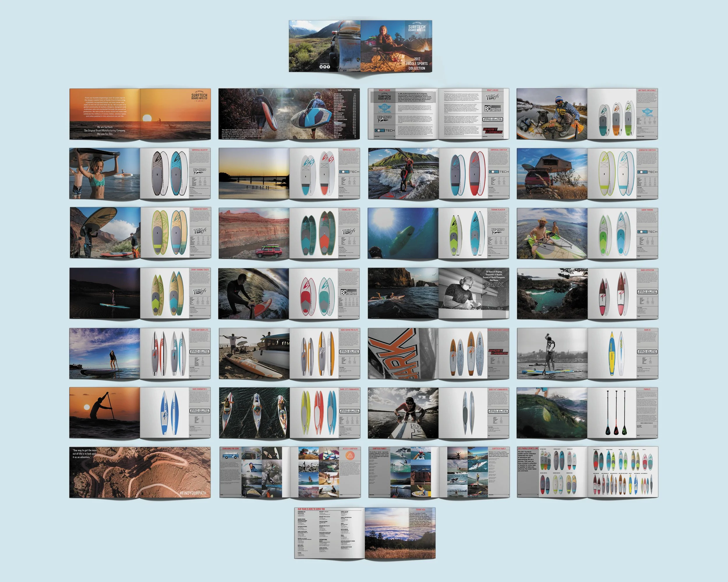Toggle the Pro Elite badge on the Bark spread
The height and width of the screenshot is (582, 728).
[648, 292]
